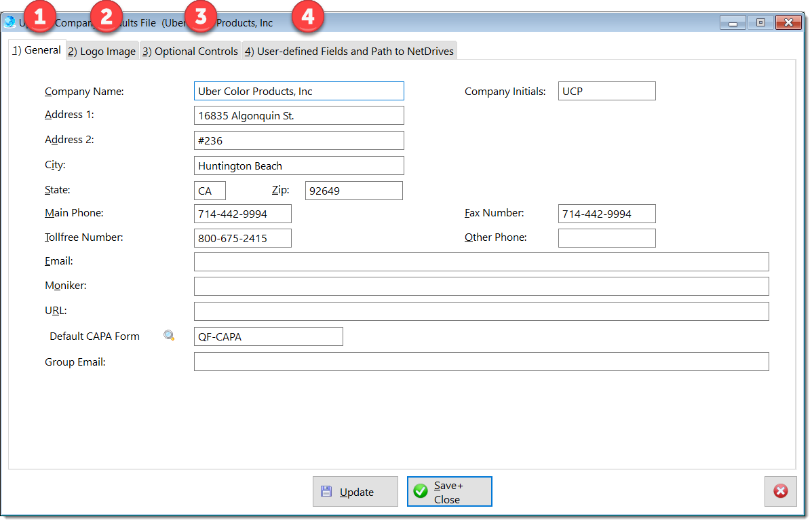
Task: Click the application globe icon in title bar
Action: point(9,22)
